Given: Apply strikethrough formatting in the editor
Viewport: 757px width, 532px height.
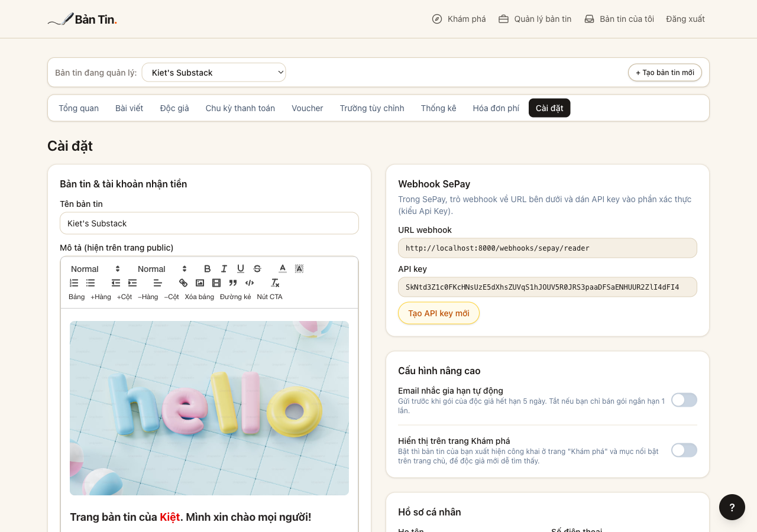Looking at the screenshot, I should [257, 269].
